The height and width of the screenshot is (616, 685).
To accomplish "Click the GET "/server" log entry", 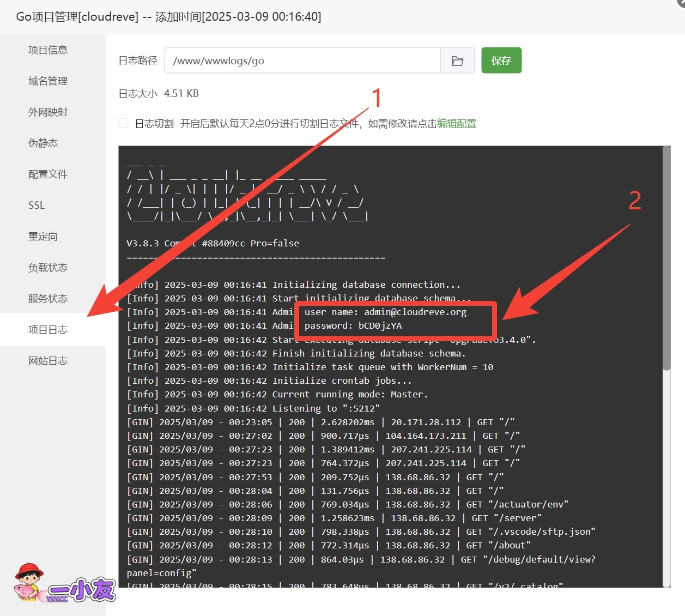I will click(334, 518).
